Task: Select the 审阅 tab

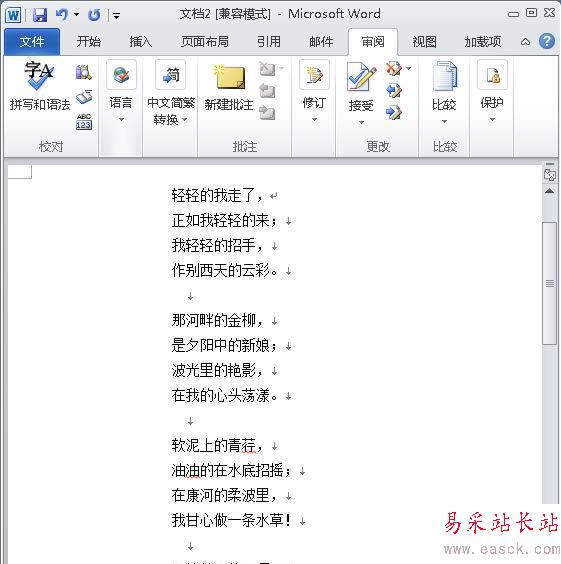Action: (373, 42)
